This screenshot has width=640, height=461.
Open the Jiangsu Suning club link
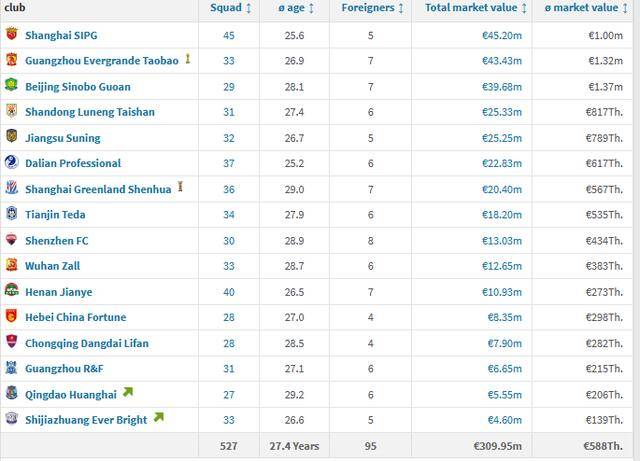pyautogui.click(x=63, y=138)
